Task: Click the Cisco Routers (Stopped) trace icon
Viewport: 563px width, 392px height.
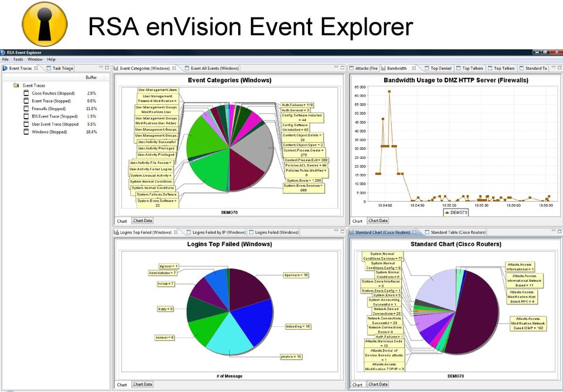Action: pos(26,93)
